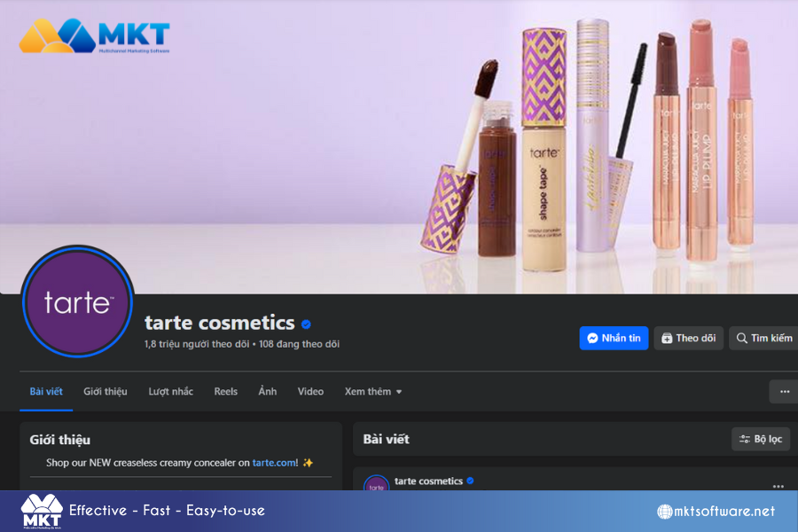The height and width of the screenshot is (532, 798).
Task: Open the three-dot menu beside tabs
Action: (785, 392)
